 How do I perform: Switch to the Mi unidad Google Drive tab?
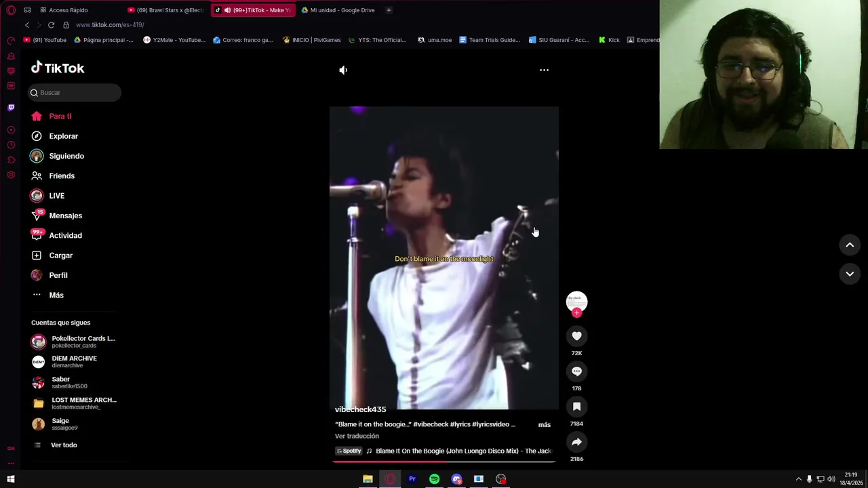338,10
